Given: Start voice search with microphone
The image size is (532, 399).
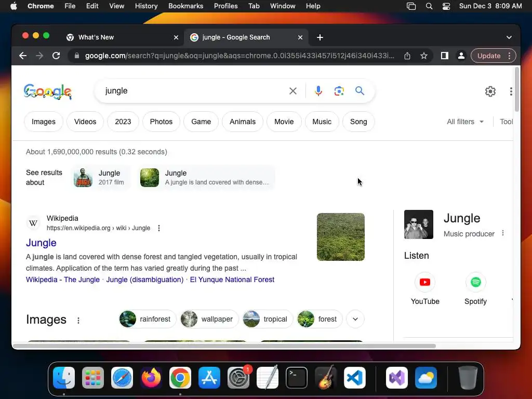Looking at the screenshot, I should click(x=318, y=91).
